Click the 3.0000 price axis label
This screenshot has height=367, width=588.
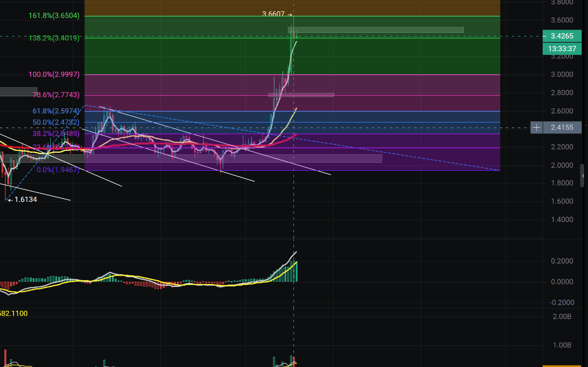[562, 75]
